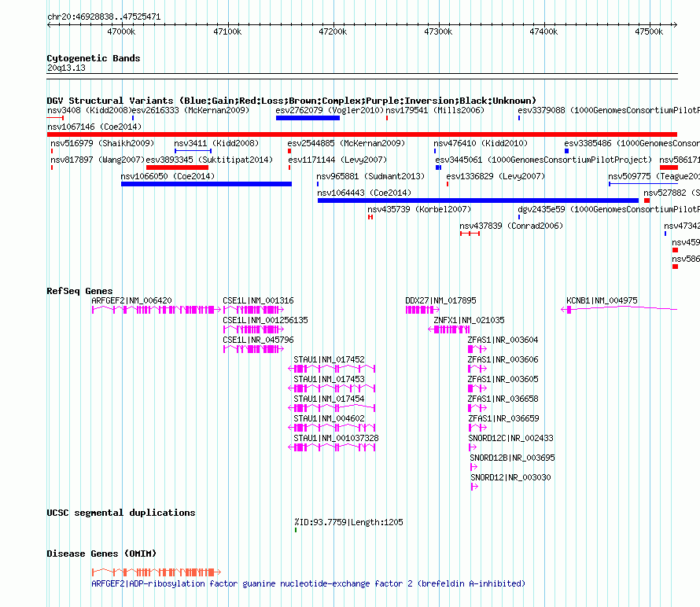Click the esv3379088 (1000GenomesConsortium) label
700x607 pixels.
click(609, 110)
